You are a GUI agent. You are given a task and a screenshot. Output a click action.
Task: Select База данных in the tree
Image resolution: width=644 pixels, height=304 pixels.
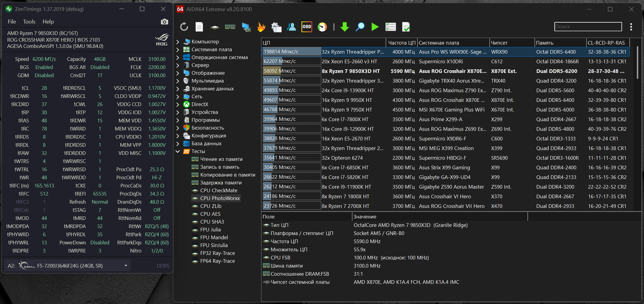206,143
